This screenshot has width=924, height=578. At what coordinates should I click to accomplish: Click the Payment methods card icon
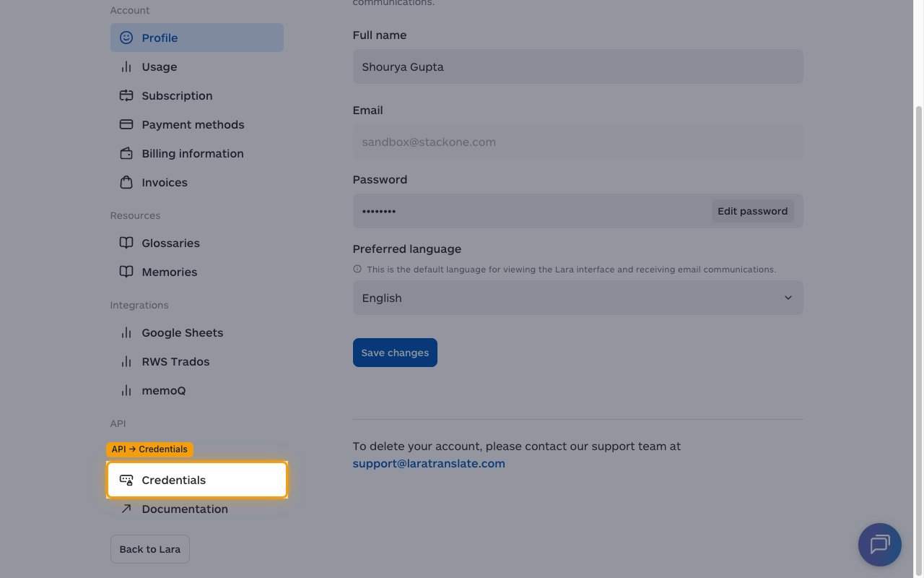tap(126, 124)
